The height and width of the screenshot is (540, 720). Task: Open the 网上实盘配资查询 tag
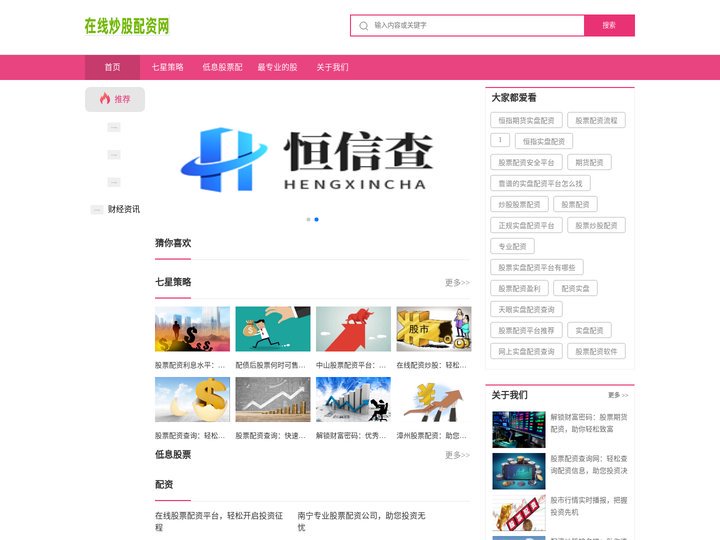pyautogui.click(x=526, y=351)
